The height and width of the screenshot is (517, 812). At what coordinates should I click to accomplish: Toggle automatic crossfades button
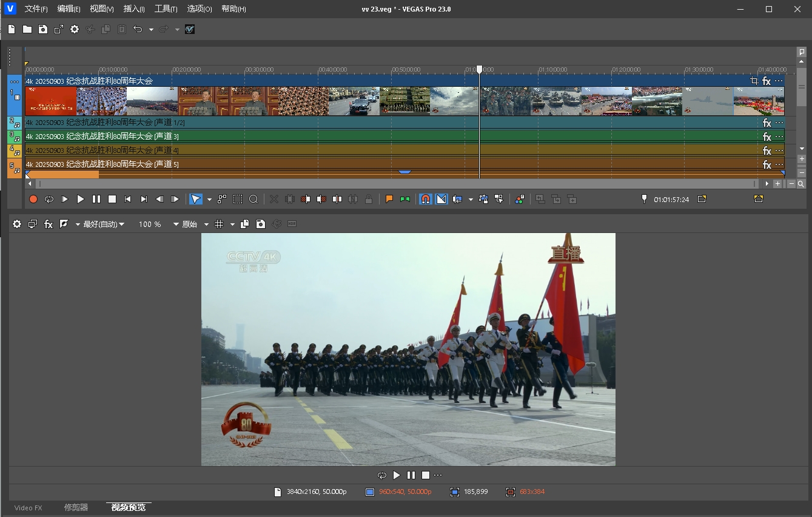[x=441, y=199]
